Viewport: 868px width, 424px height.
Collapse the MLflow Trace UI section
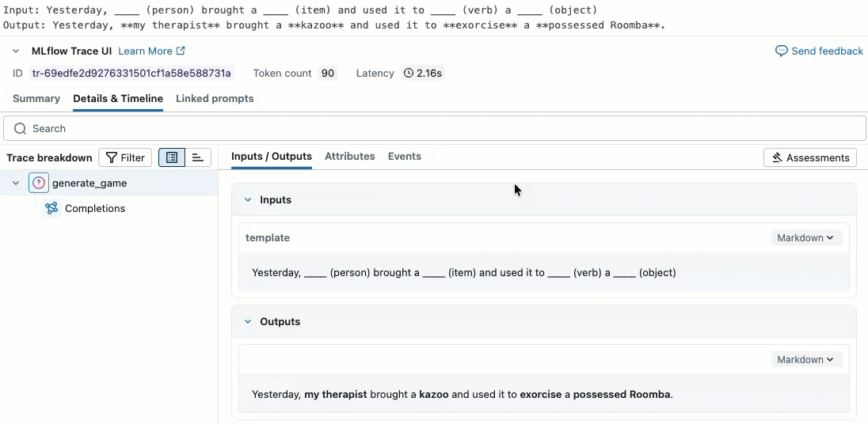tap(16, 51)
